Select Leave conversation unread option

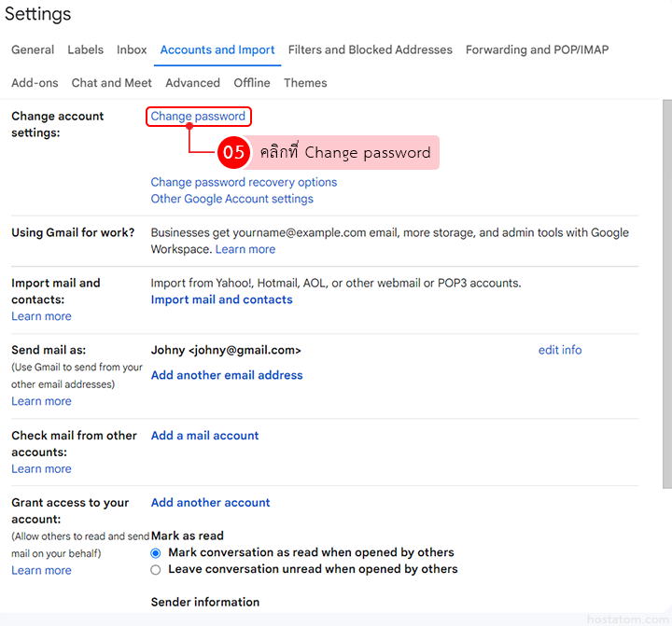[x=156, y=569]
